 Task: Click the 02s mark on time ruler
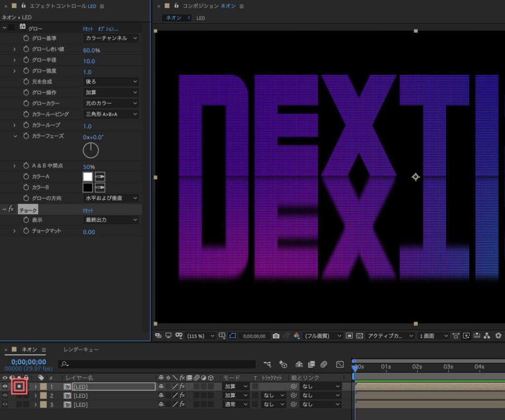click(417, 367)
